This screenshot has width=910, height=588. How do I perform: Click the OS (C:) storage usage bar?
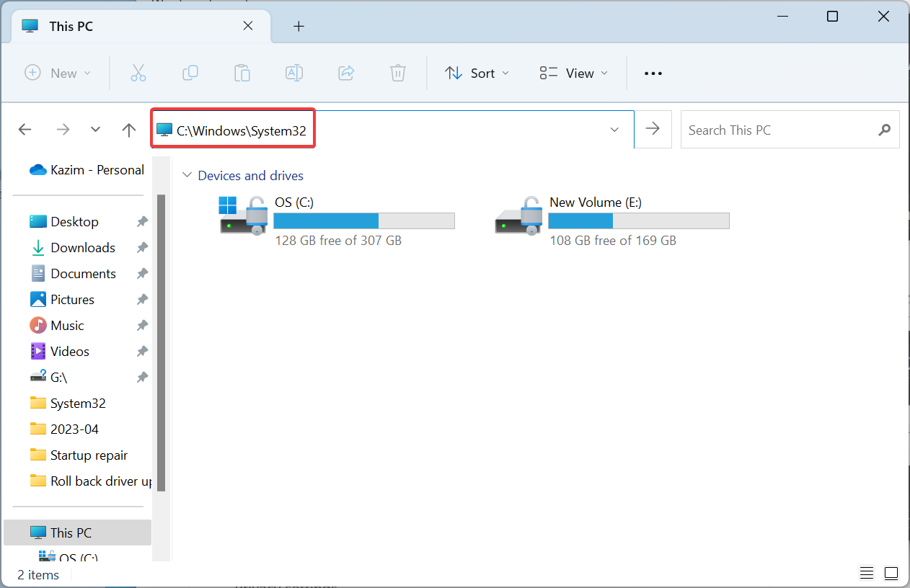(x=365, y=220)
